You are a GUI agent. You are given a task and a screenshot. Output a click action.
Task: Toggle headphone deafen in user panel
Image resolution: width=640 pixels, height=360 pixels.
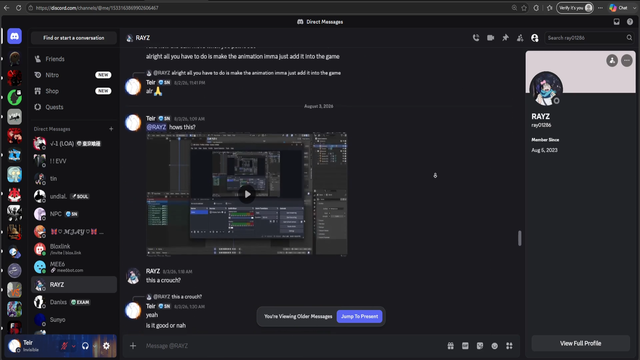(x=85, y=346)
